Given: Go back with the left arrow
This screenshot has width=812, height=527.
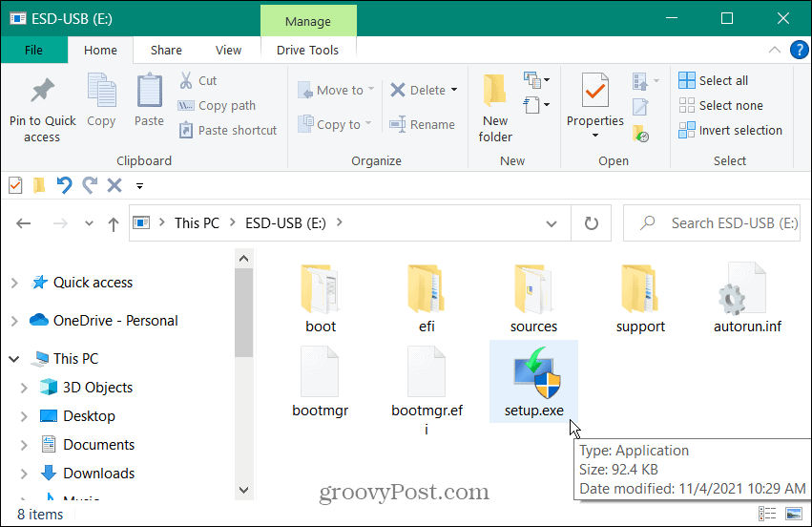Looking at the screenshot, I should point(23,223).
